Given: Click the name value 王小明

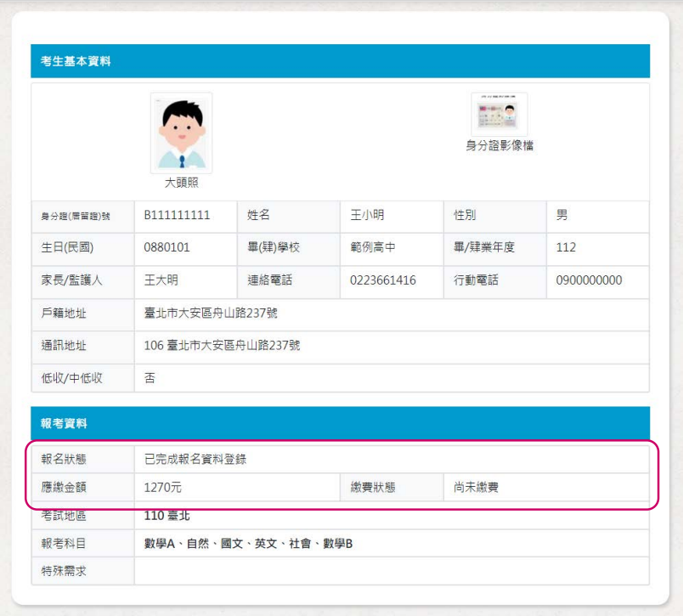Looking at the screenshot, I should tap(368, 216).
